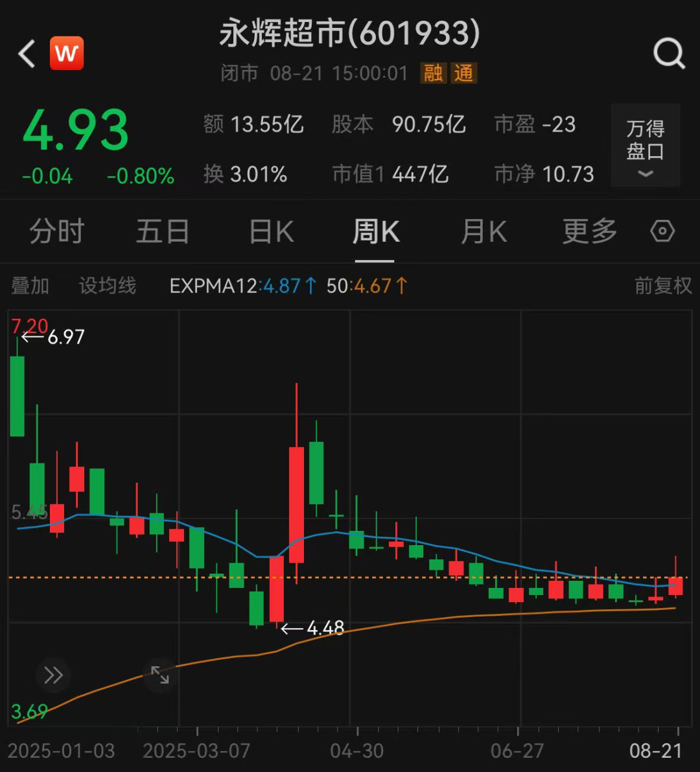The height and width of the screenshot is (772, 700).
Task: Tap the first tall green candlestick near 6.97
Action: [x=17, y=396]
